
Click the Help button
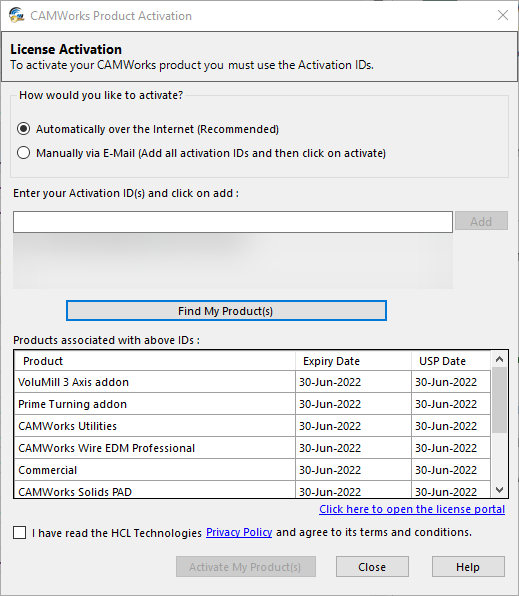click(x=468, y=567)
